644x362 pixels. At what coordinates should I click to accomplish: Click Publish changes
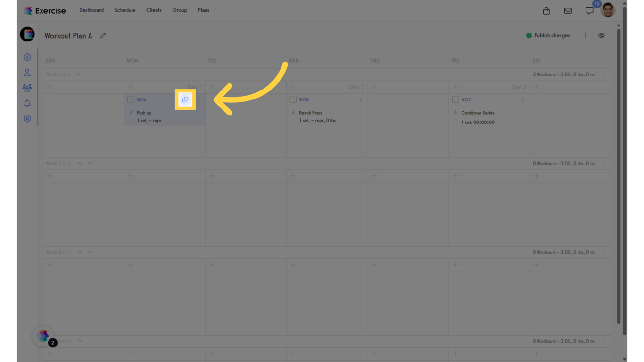tap(548, 35)
